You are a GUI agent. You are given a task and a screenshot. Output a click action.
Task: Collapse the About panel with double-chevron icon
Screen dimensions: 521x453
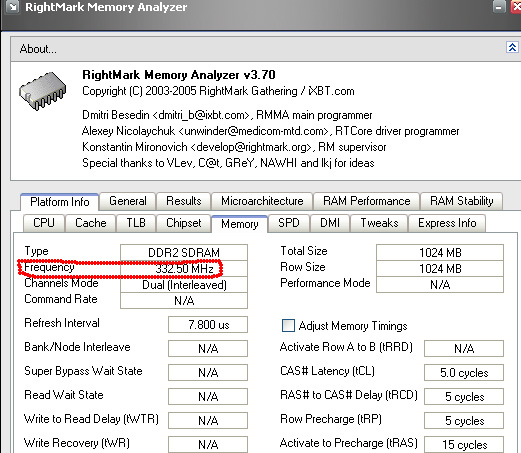pyautogui.click(x=512, y=47)
